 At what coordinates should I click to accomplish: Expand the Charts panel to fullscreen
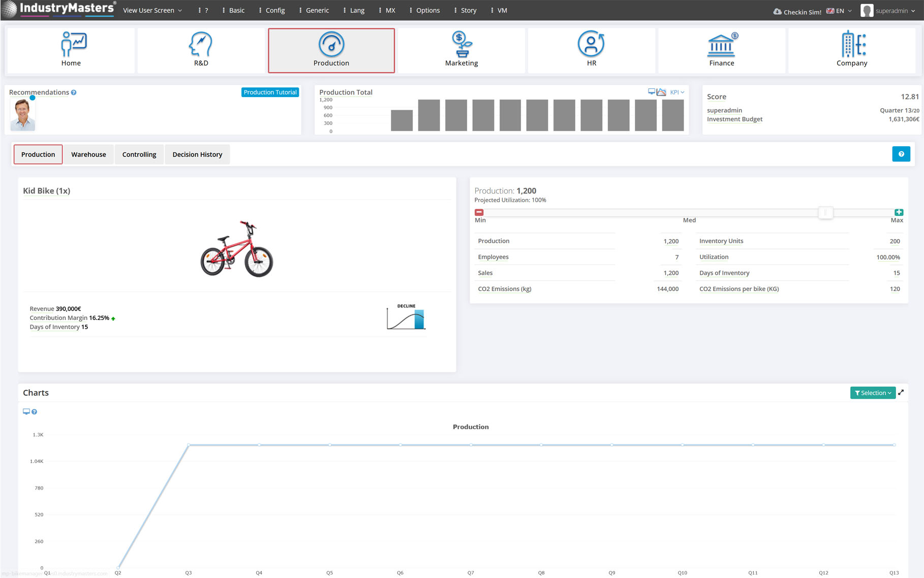[901, 393]
